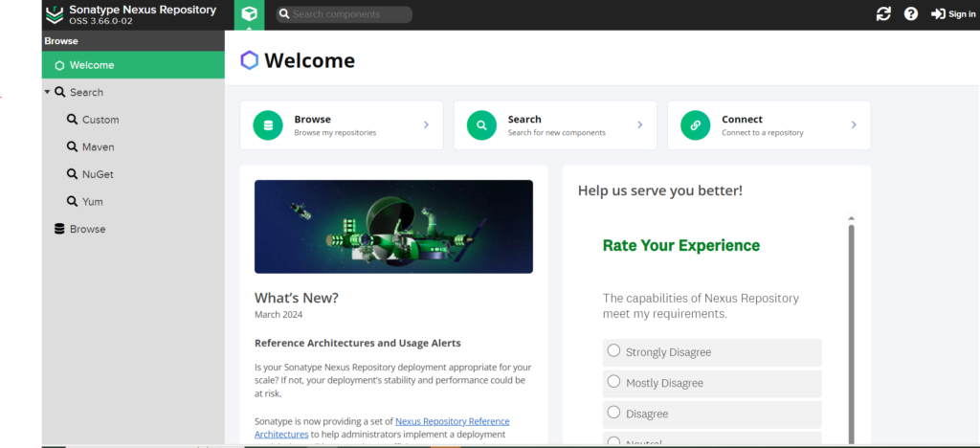Image resolution: width=980 pixels, height=448 pixels.
Task: Select the Disagree radio option
Action: coord(613,412)
